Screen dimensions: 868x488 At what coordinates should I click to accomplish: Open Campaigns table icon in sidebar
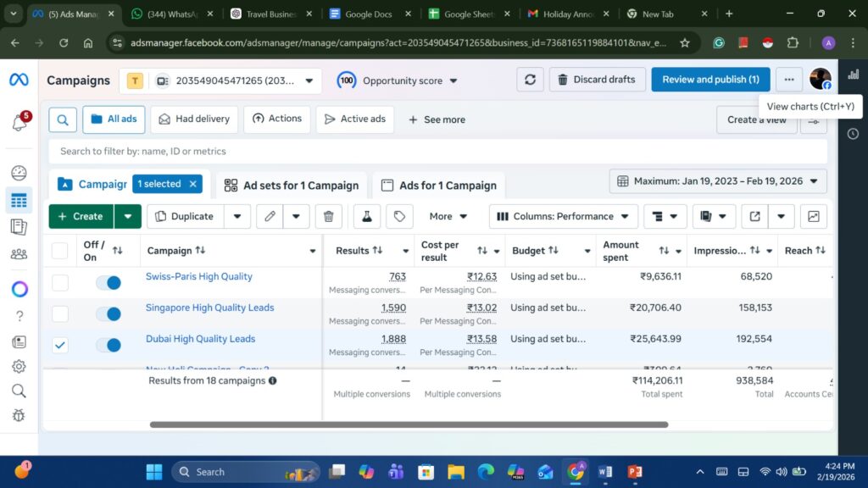pos(19,200)
